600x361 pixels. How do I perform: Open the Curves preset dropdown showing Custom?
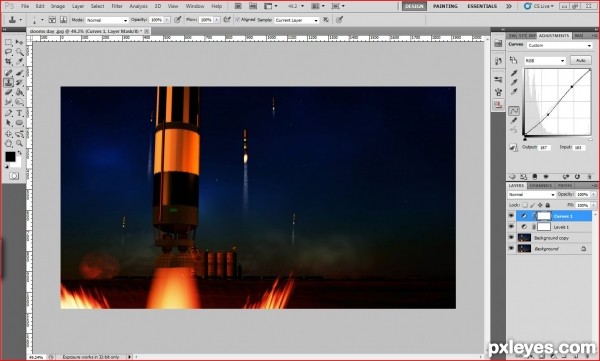[559, 45]
